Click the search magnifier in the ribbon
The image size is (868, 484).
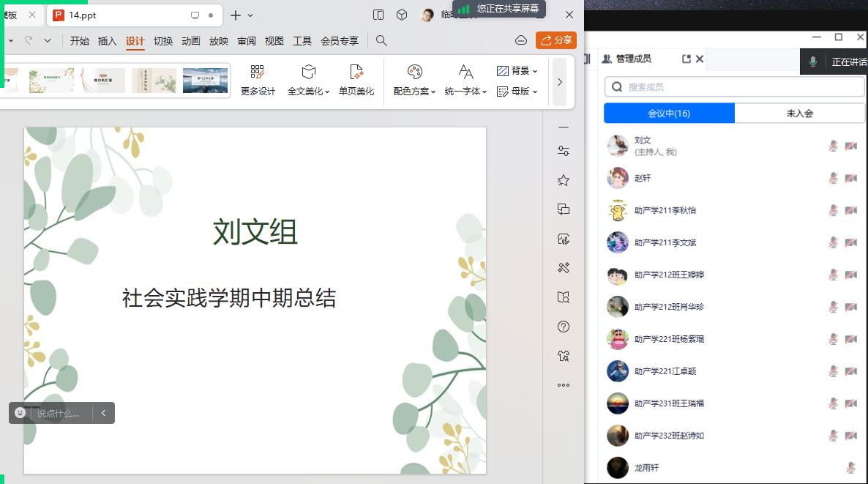tap(381, 40)
